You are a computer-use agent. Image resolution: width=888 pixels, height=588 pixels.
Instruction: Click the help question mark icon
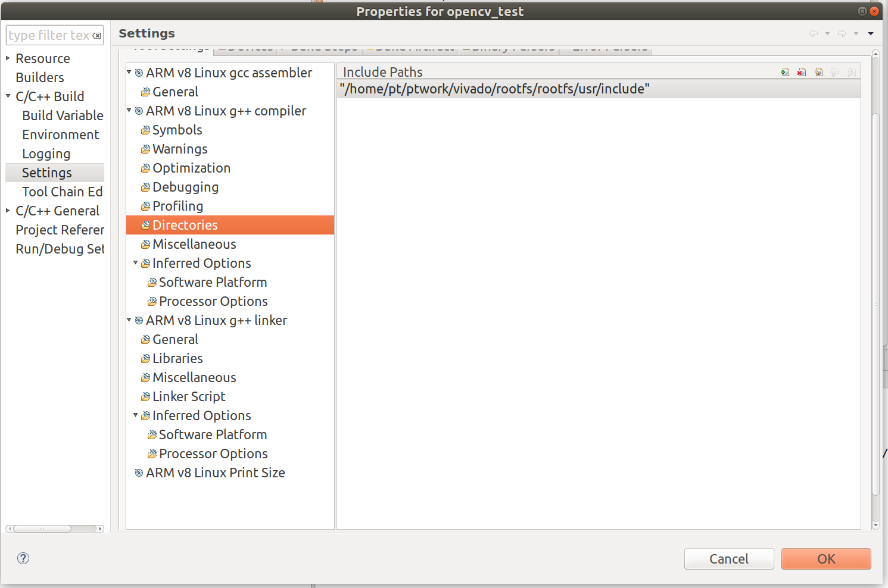pyautogui.click(x=23, y=559)
